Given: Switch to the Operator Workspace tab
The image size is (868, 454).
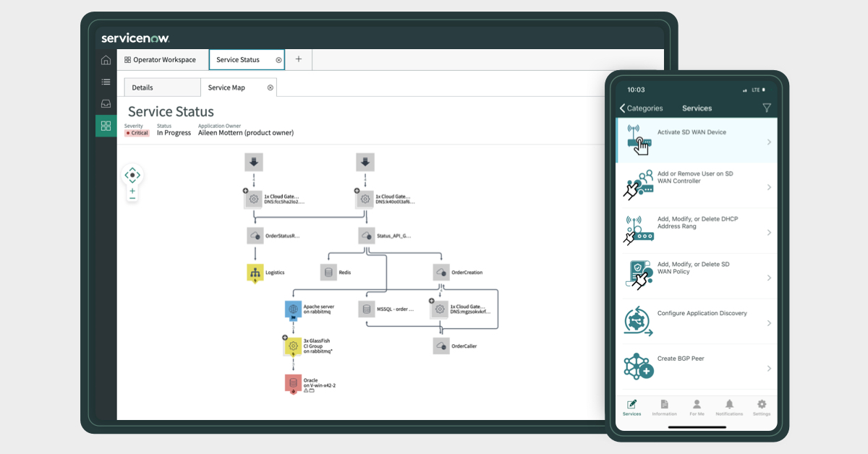Looking at the screenshot, I should (x=160, y=60).
